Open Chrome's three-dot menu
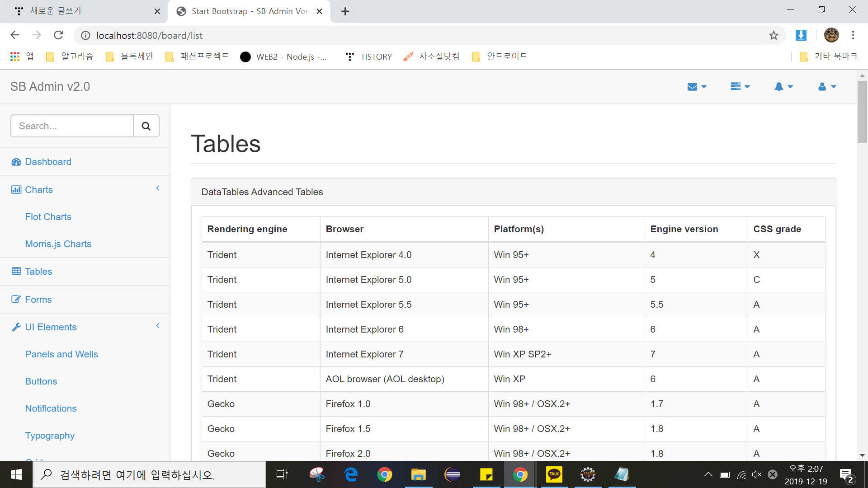The height and width of the screenshot is (488, 868). pyautogui.click(x=853, y=35)
